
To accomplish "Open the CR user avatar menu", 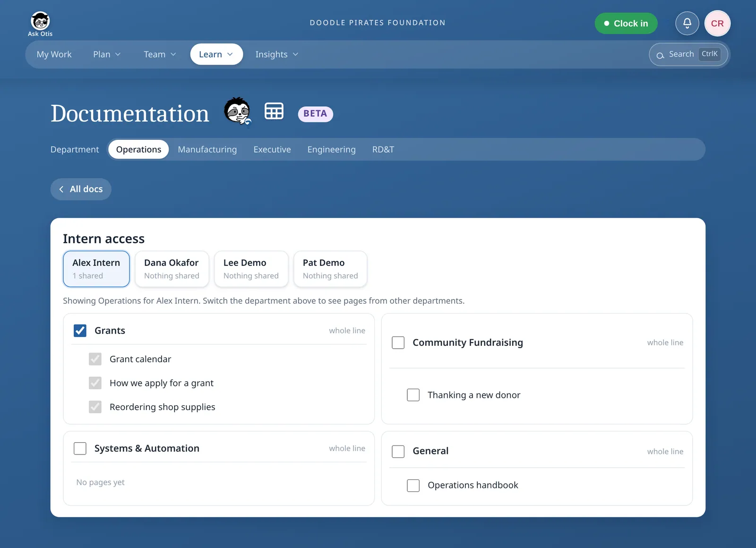I will pos(717,23).
